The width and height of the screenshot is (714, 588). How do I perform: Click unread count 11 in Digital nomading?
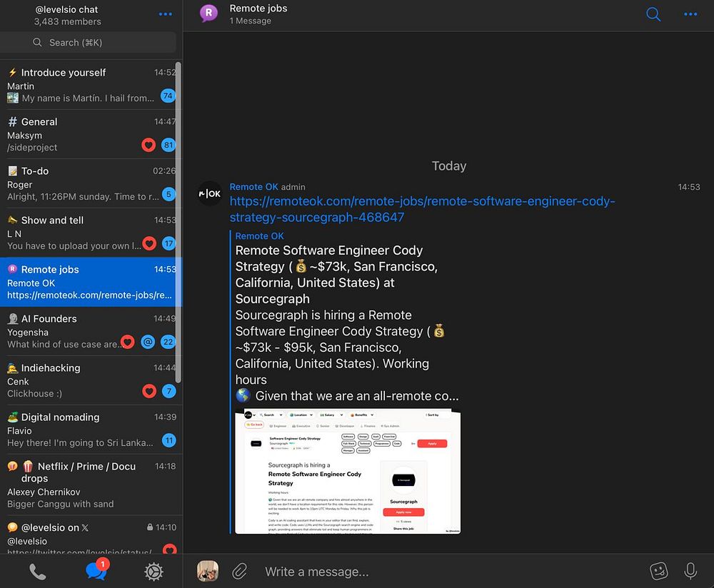click(169, 440)
